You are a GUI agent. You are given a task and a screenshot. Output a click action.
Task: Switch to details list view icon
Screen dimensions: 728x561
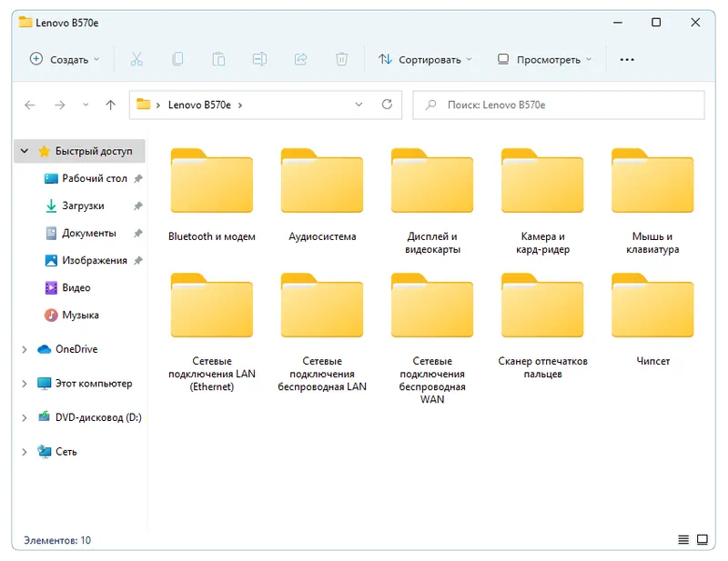(683, 539)
